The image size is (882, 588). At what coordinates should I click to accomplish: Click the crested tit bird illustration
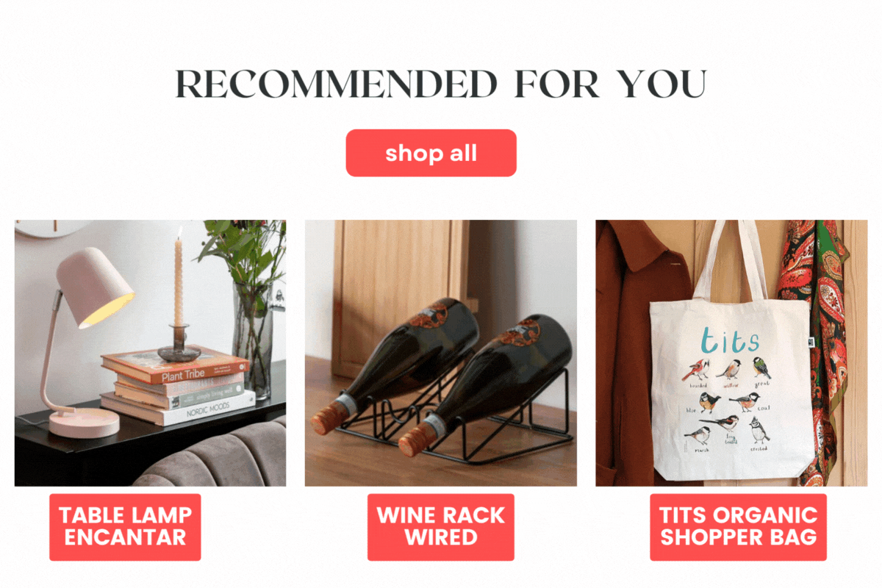coord(759,429)
